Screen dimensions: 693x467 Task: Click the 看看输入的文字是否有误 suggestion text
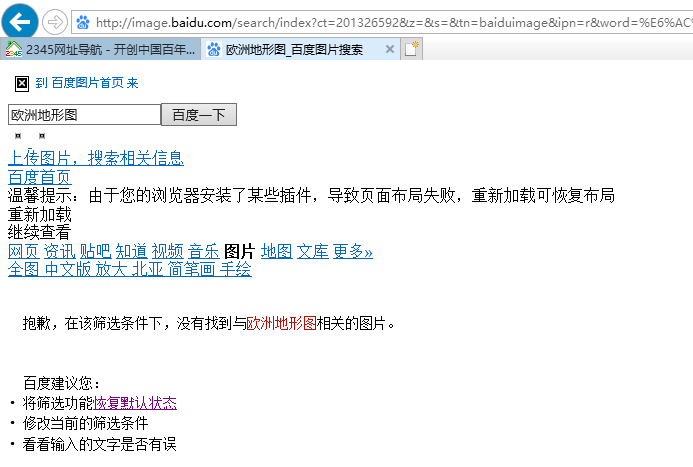coord(99,444)
